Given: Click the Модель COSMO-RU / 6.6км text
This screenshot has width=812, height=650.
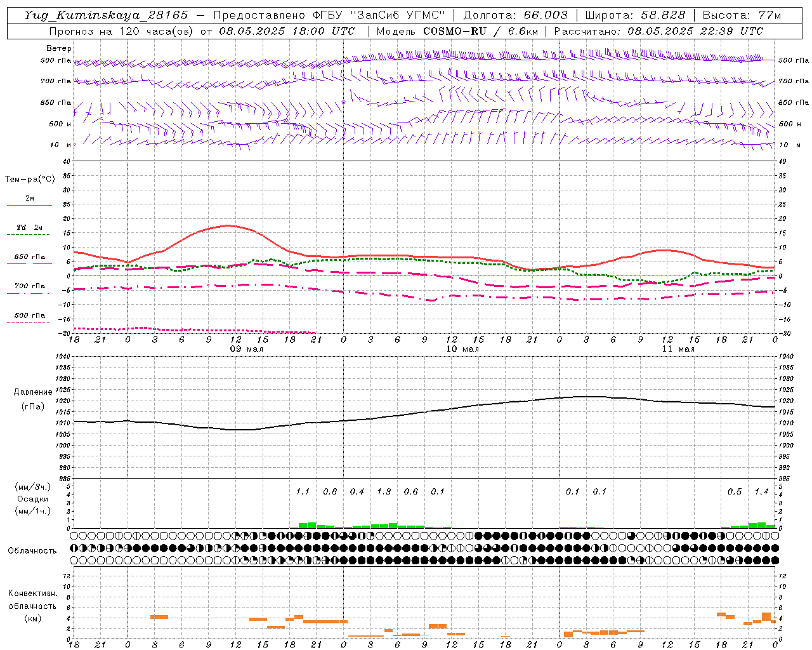Looking at the screenshot, I should pos(457,31).
